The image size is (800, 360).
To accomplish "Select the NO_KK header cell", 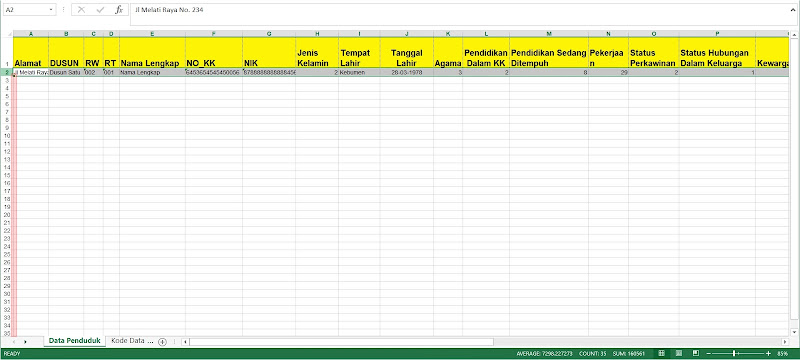I will coord(214,53).
